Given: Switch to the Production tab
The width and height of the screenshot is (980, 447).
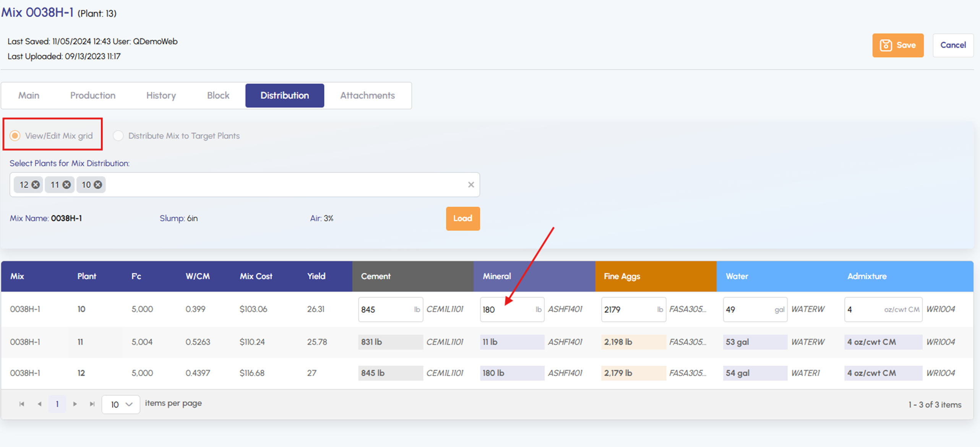Looking at the screenshot, I should pyautogui.click(x=92, y=95).
